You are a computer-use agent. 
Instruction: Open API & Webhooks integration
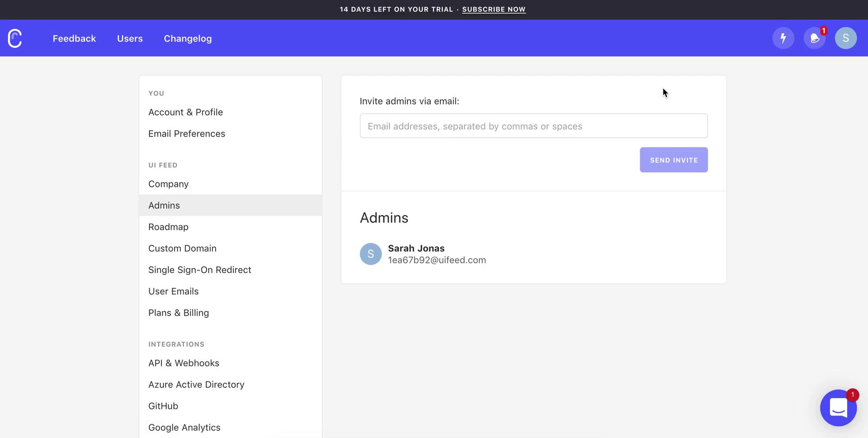184,363
